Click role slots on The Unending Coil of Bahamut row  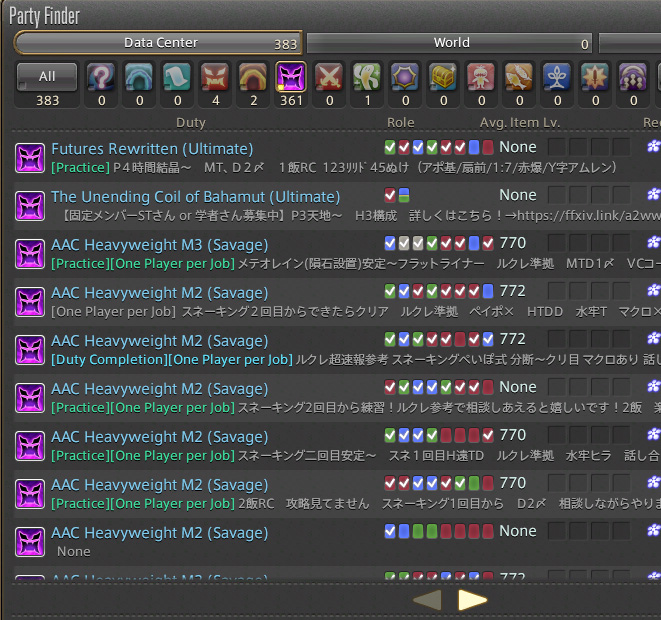point(397,195)
